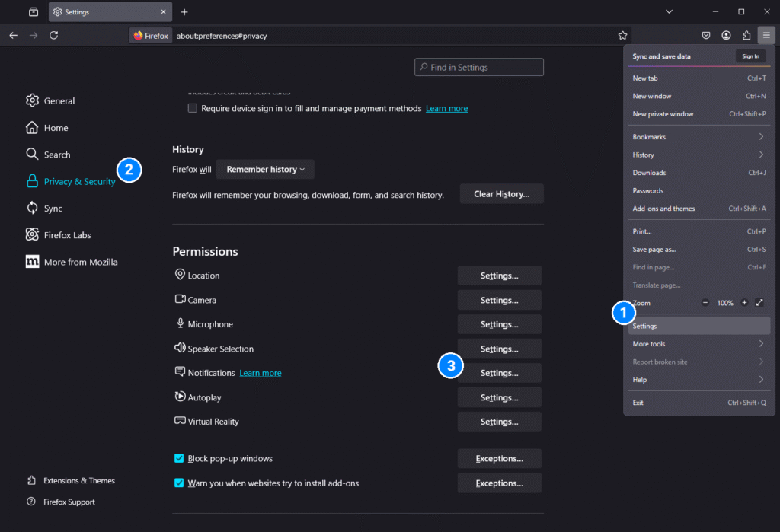Toggle Warn when websites install add-ons
The width and height of the screenshot is (780, 532).
click(179, 483)
